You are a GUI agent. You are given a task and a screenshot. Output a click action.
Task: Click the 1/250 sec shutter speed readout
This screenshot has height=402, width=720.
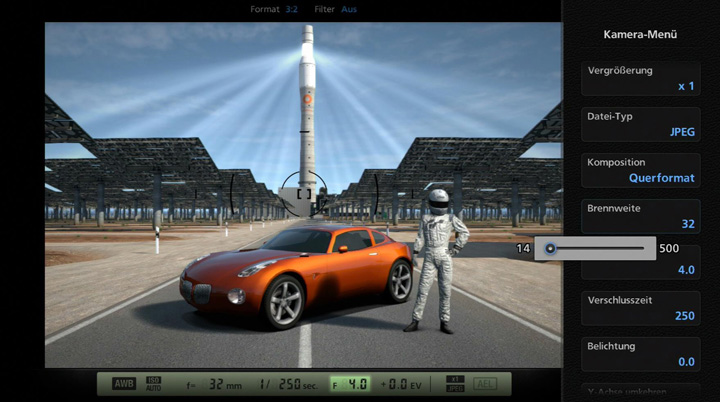click(x=286, y=384)
